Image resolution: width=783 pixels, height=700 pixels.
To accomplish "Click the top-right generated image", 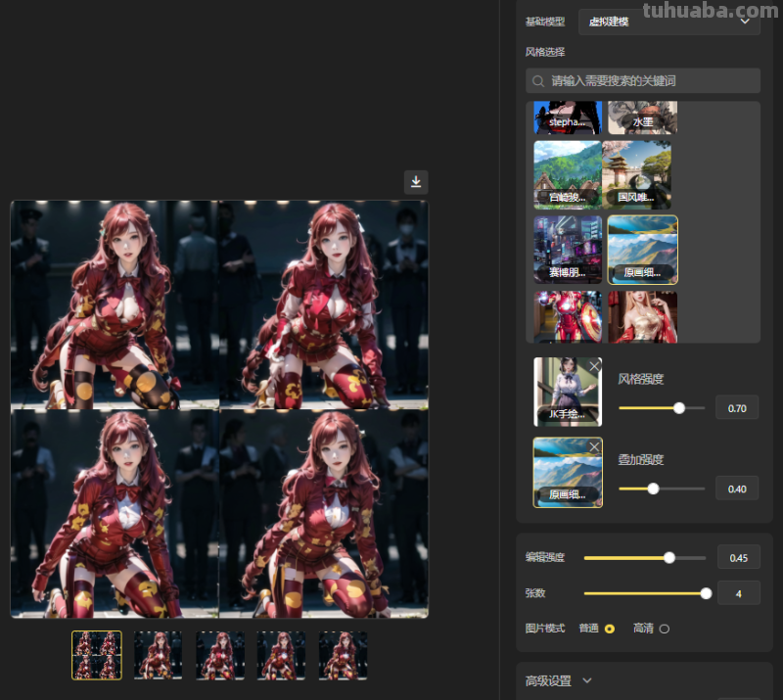I will [x=324, y=304].
